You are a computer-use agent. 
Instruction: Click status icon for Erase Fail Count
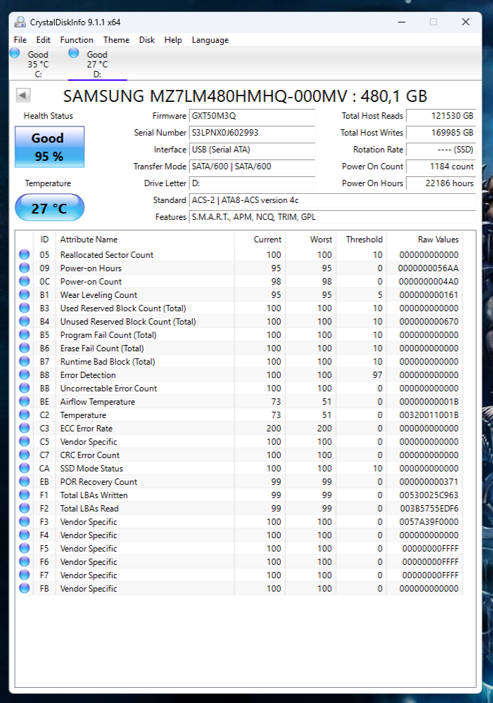coord(24,348)
